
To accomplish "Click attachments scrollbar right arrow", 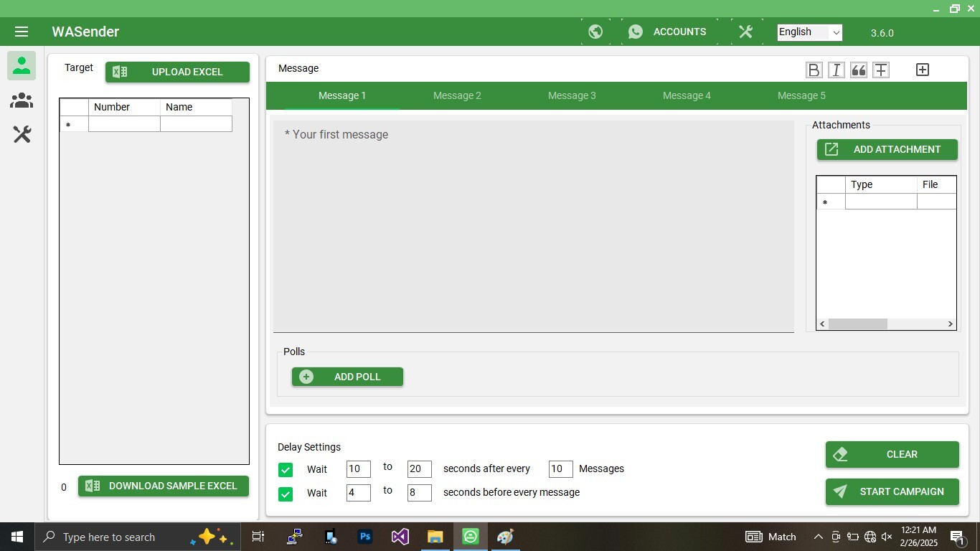I will point(951,324).
